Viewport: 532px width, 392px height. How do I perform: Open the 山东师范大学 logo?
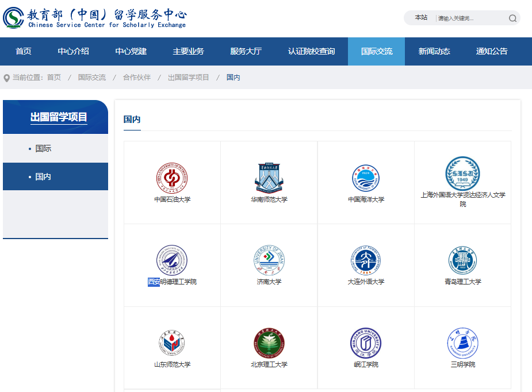click(172, 343)
